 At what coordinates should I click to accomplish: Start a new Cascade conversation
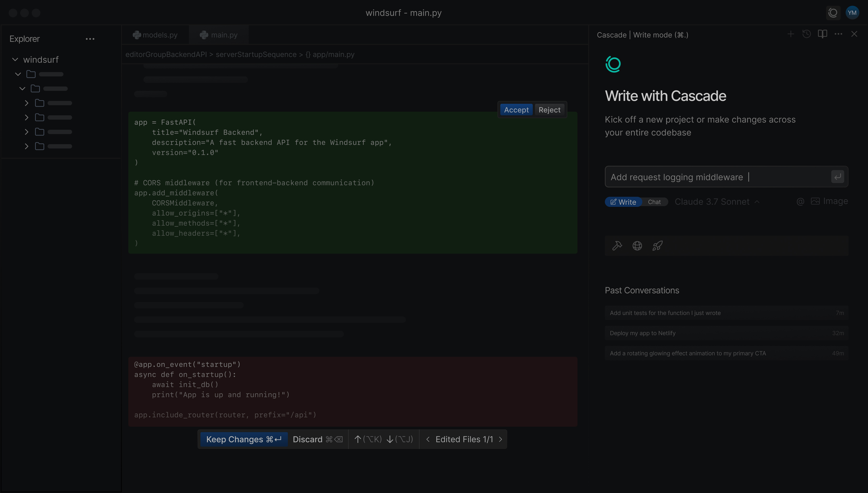790,34
